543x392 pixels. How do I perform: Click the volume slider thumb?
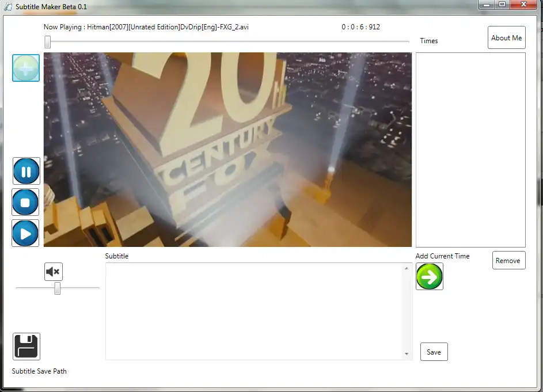point(58,288)
